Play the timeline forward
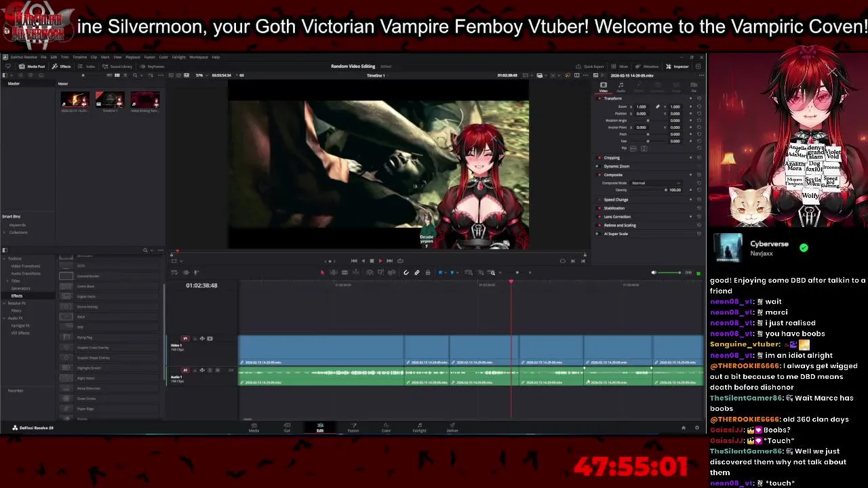The width and height of the screenshot is (868, 488). coord(380,260)
